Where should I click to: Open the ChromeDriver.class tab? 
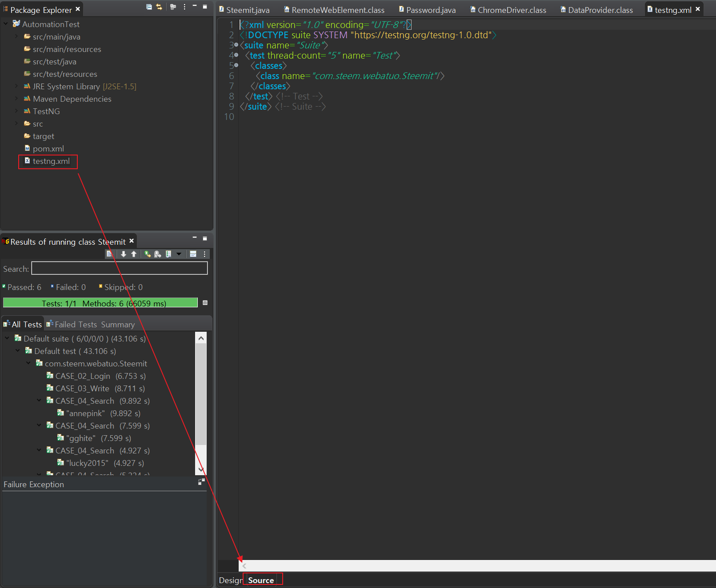508,10
